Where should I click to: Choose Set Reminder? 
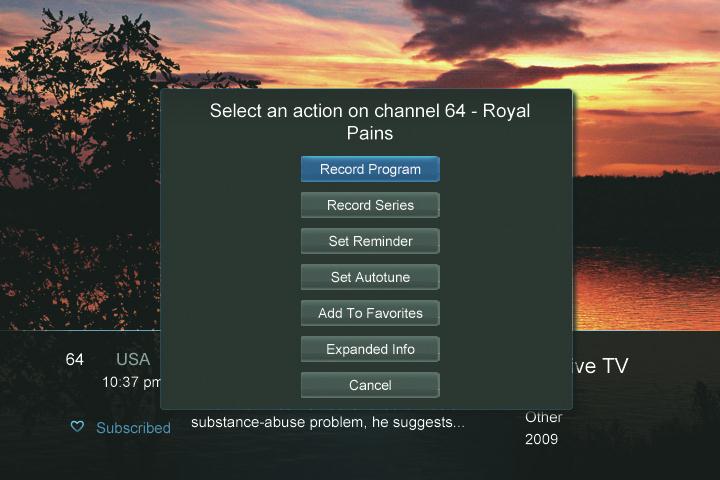(x=370, y=241)
